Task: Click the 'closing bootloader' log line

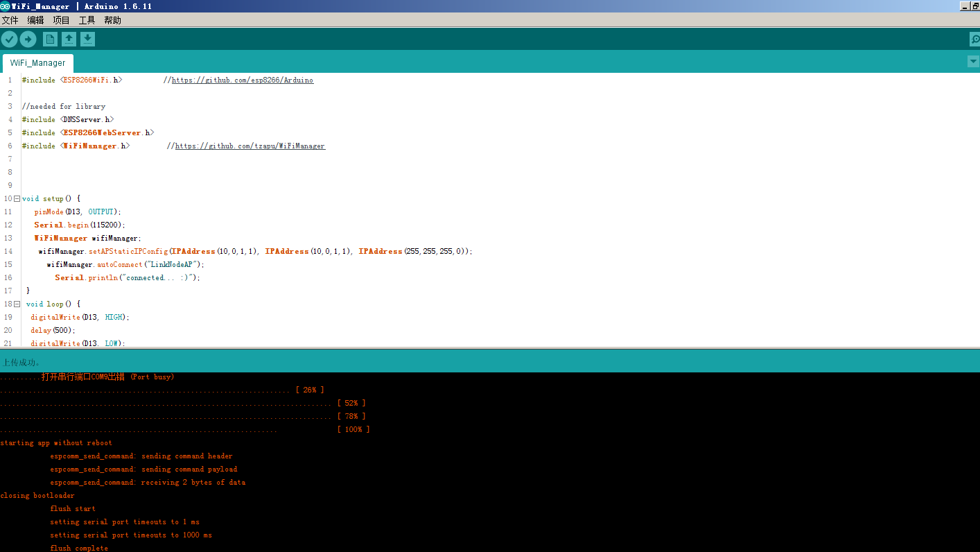Action: click(x=37, y=496)
